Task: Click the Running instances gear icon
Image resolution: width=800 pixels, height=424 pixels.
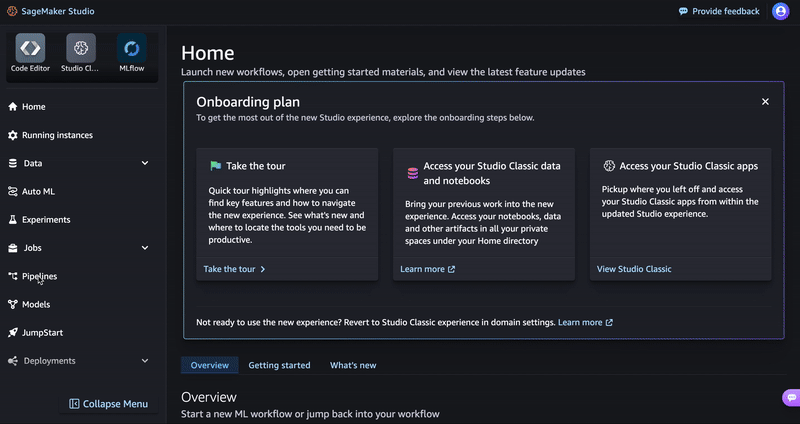Action: coord(13,135)
